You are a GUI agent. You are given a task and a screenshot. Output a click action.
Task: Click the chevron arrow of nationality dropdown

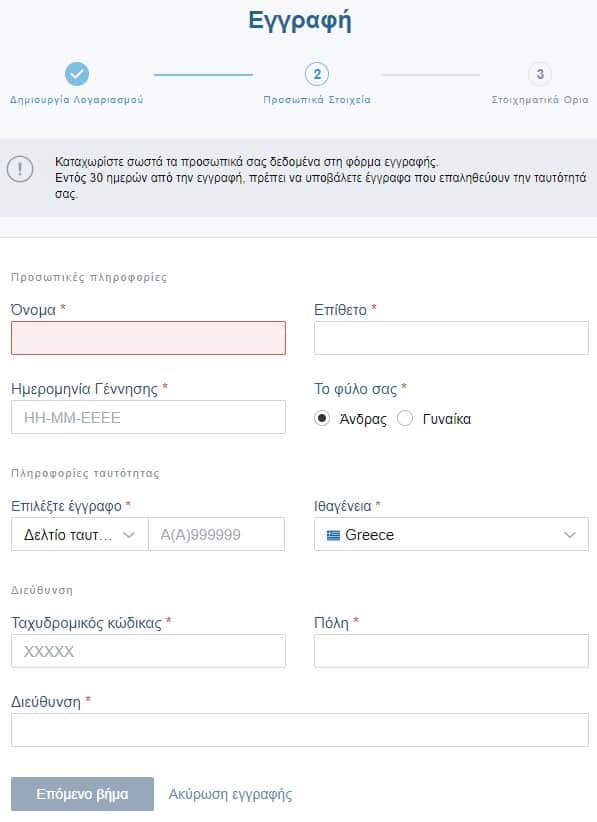tap(570, 535)
